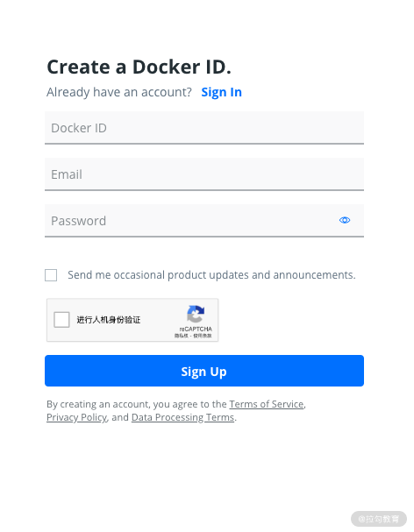Focus the Email input field

click(204, 174)
